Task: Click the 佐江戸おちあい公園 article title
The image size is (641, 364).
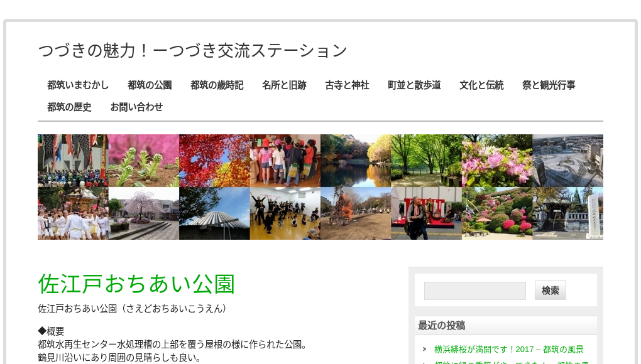Action: [x=136, y=284]
